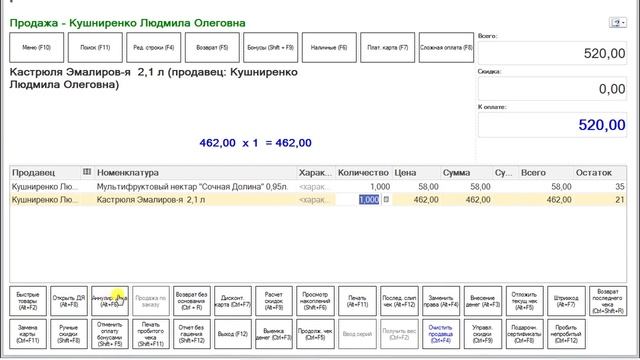Click the Поиск (F11) search button

click(x=95, y=48)
